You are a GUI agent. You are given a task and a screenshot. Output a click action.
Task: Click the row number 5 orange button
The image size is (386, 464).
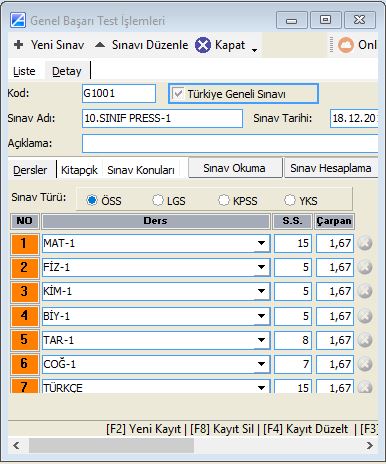coord(24,339)
